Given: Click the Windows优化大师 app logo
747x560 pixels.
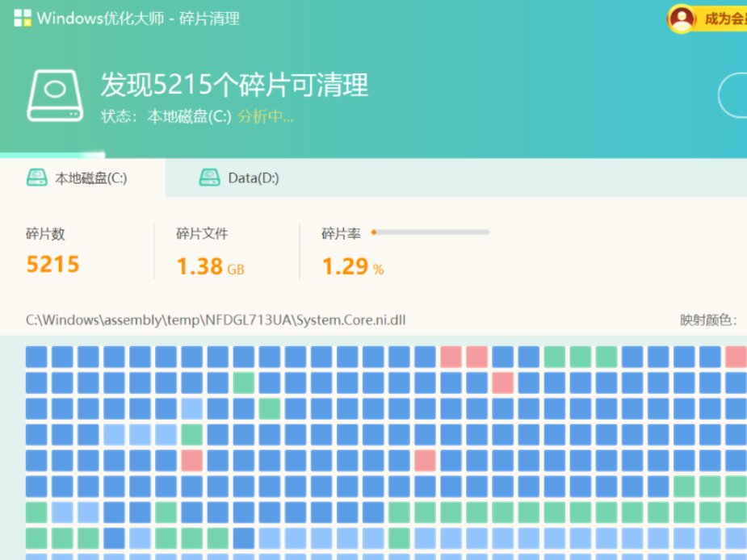Looking at the screenshot, I should [x=23, y=18].
